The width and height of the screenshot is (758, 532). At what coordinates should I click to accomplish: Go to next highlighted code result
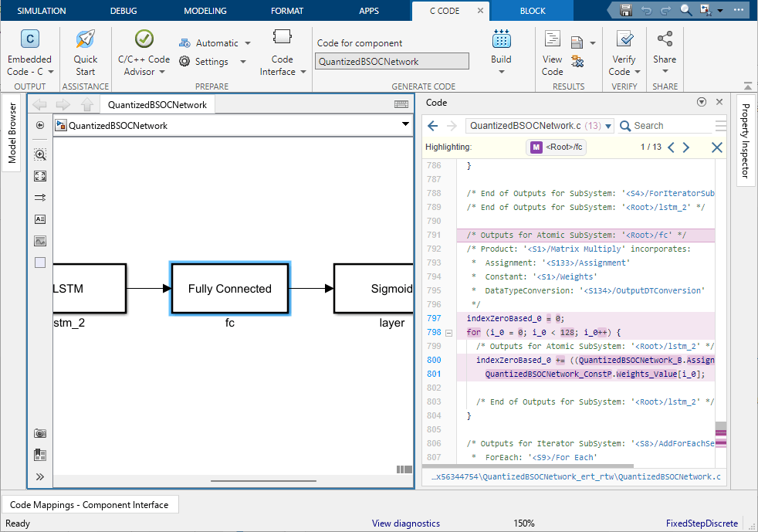point(686,147)
